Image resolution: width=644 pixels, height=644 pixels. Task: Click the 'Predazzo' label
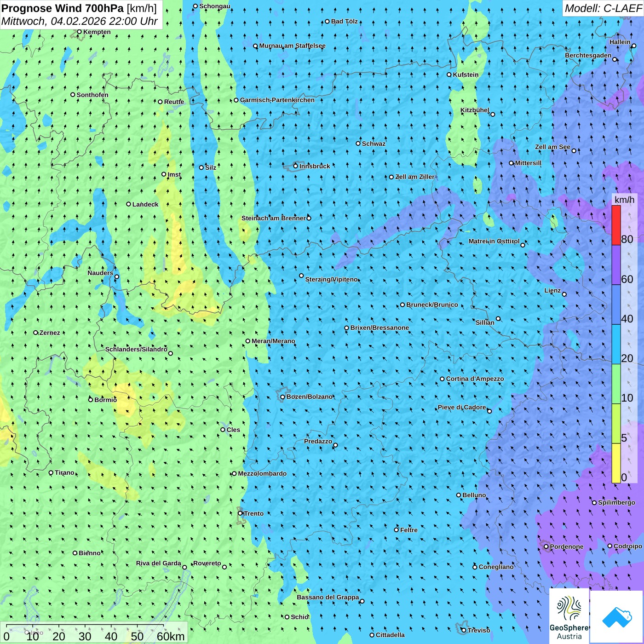318,441
